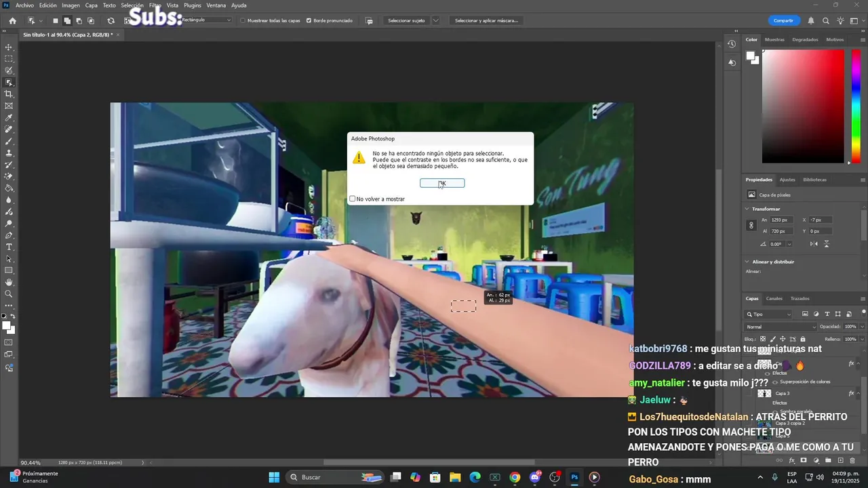Select the Crop tool
This screenshot has height=488, width=868.
(9, 94)
